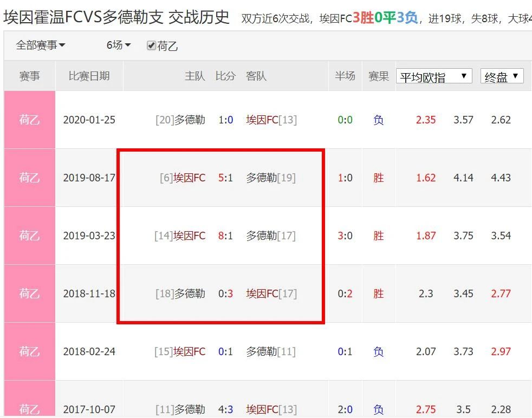The image size is (532, 418).
Task: Click the 2.35 odds value in 2020-01-25 row
Action: pos(425,120)
